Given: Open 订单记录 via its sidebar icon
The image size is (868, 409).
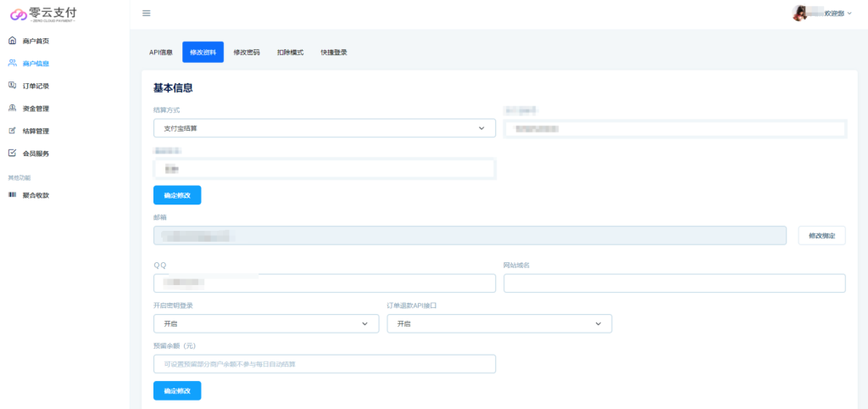Looking at the screenshot, I should tap(12, 86).
